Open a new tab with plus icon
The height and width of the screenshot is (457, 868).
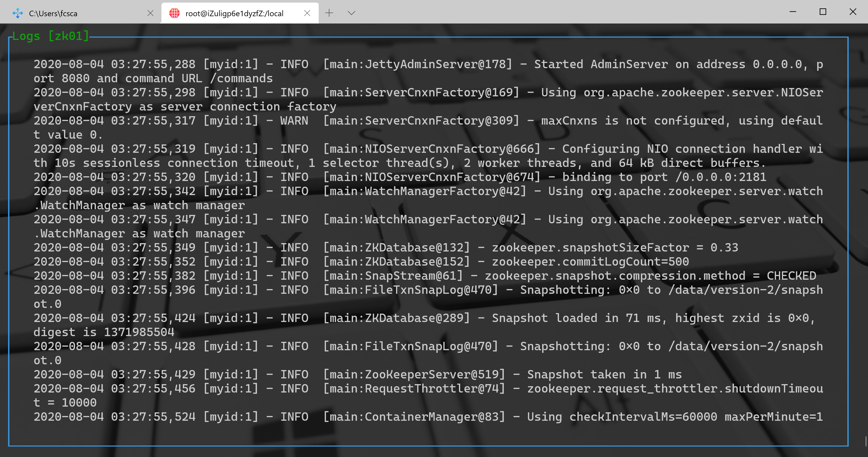coord(329,13)
